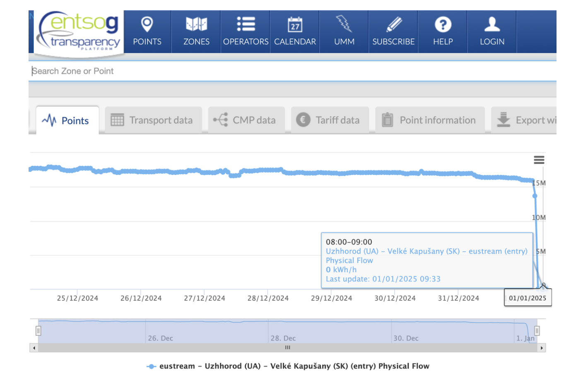Toggle the eustream Physical Flow legend series
Viewport: 588px width, 374px height.
point(288,366)
